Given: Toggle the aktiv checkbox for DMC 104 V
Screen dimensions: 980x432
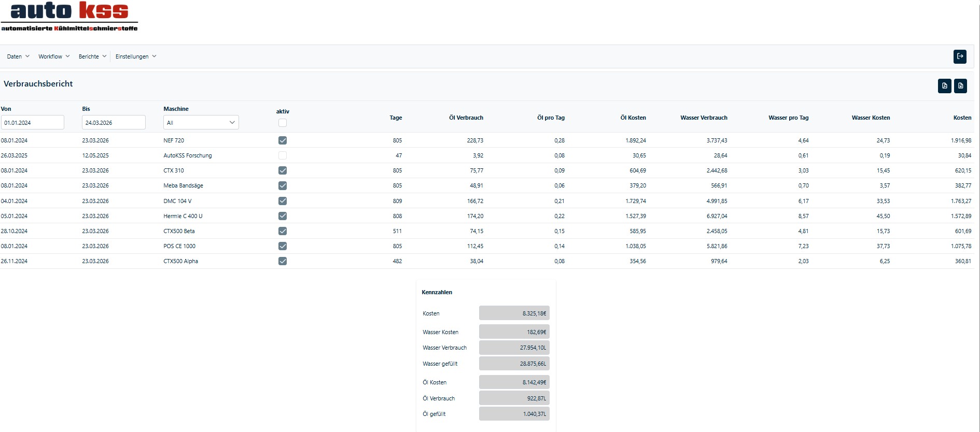Looking at the screenshot, I should coord(283,201).
